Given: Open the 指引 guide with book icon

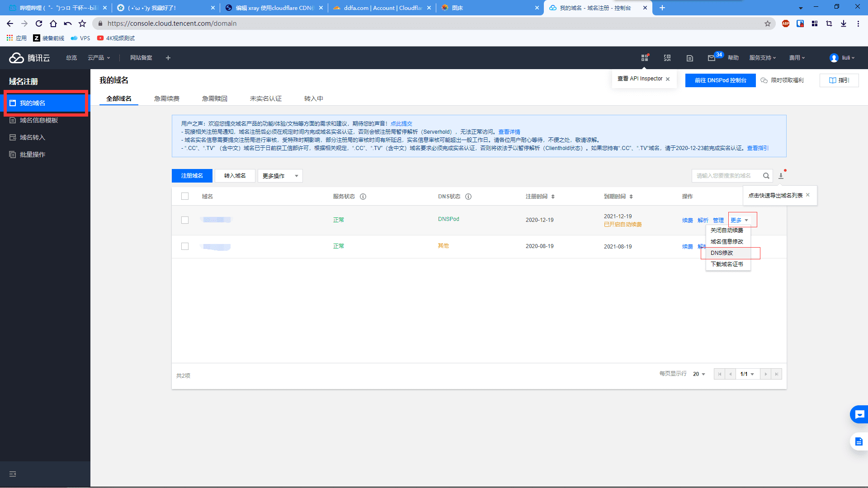Looking at the screenshot, I should click(839, 80).
